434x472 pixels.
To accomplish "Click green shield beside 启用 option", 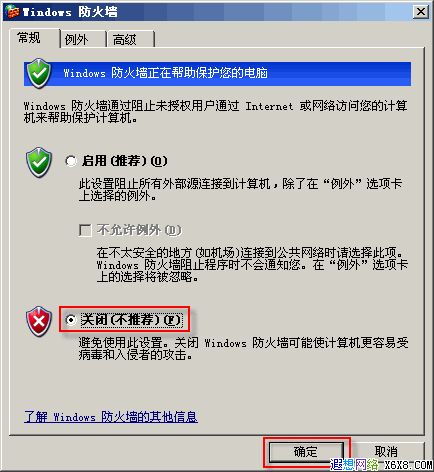I will 39,162.
